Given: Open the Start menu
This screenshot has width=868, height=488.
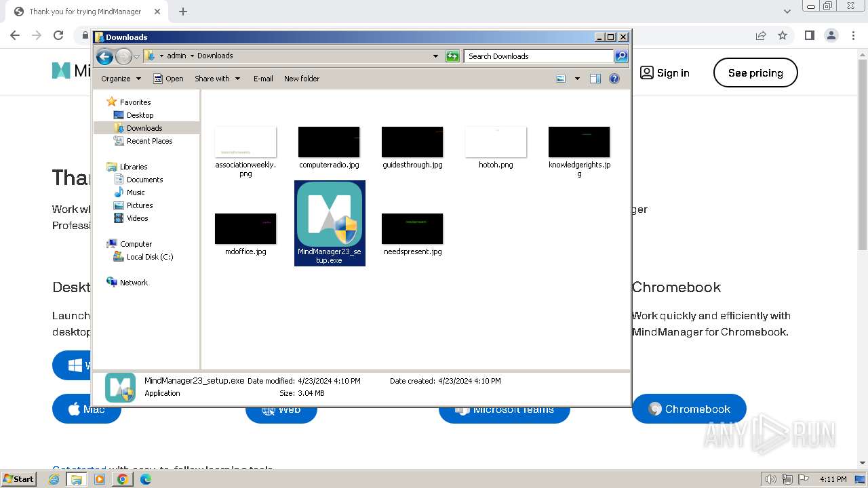Looking at the screenshot, I should [x=18, y=479].
